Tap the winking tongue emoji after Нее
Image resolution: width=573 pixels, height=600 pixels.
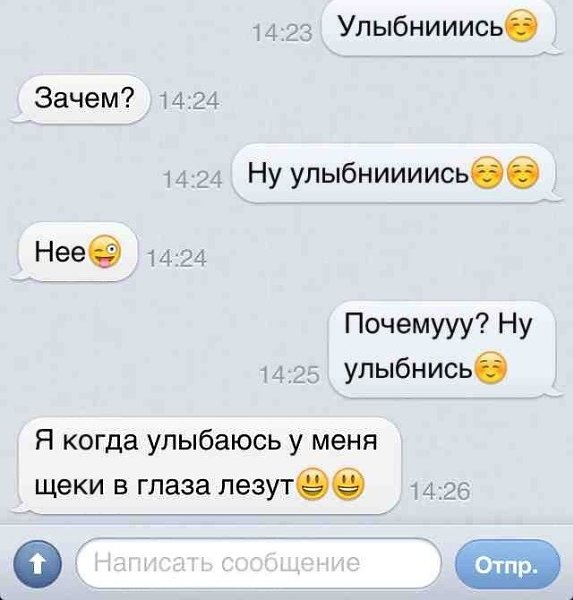point(104,252)
